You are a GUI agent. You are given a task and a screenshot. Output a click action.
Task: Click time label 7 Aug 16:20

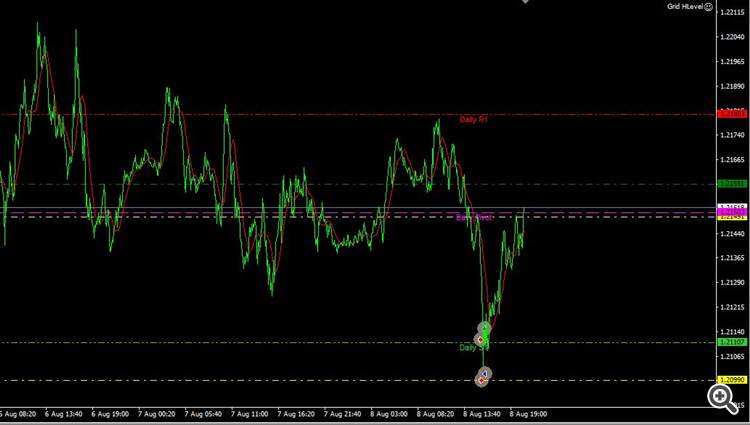click(x=296, y=414)
